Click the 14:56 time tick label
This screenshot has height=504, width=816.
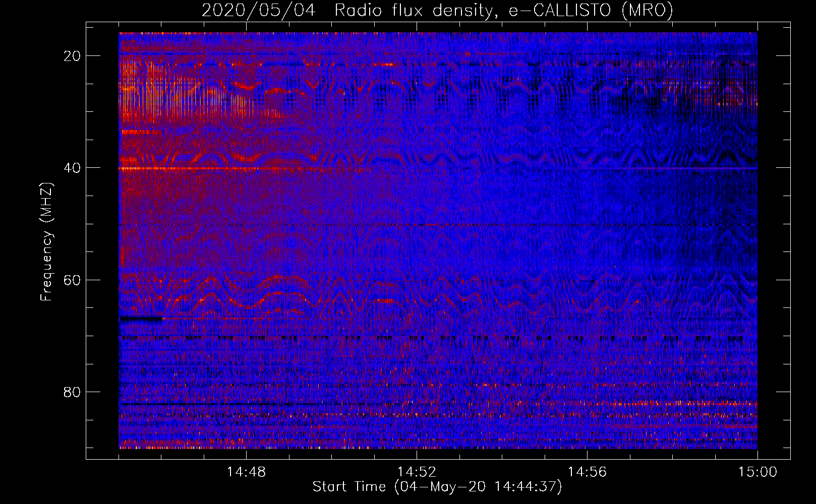[587, 472]
